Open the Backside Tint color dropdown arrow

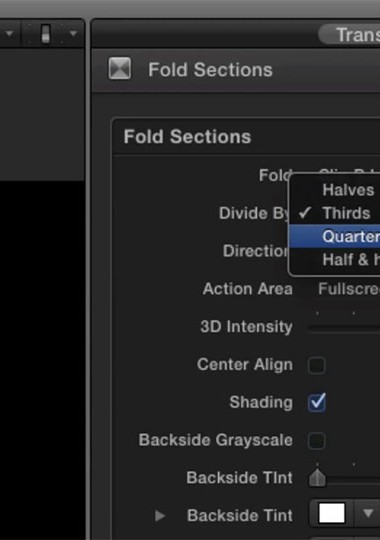click(368, 513)
